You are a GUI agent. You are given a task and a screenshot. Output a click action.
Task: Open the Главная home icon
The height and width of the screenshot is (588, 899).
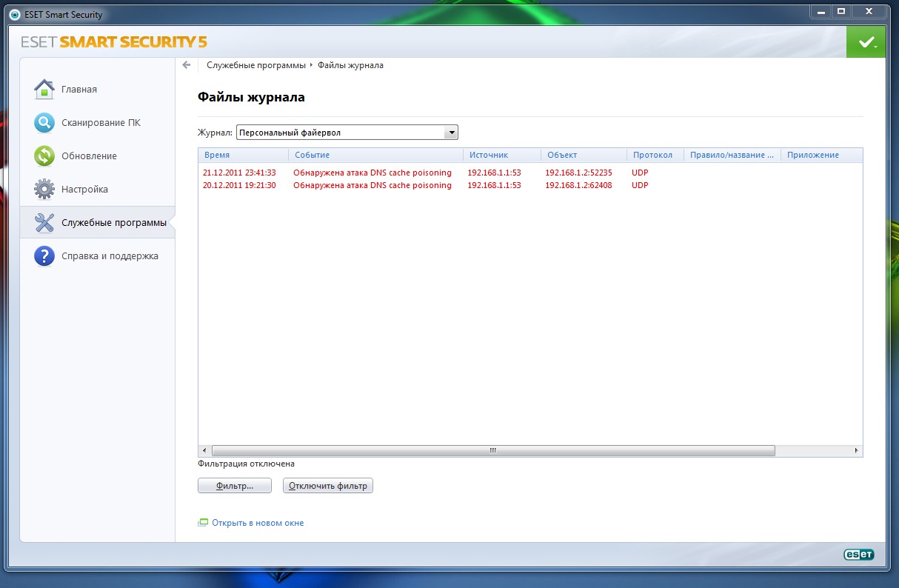tap(44, 89)
